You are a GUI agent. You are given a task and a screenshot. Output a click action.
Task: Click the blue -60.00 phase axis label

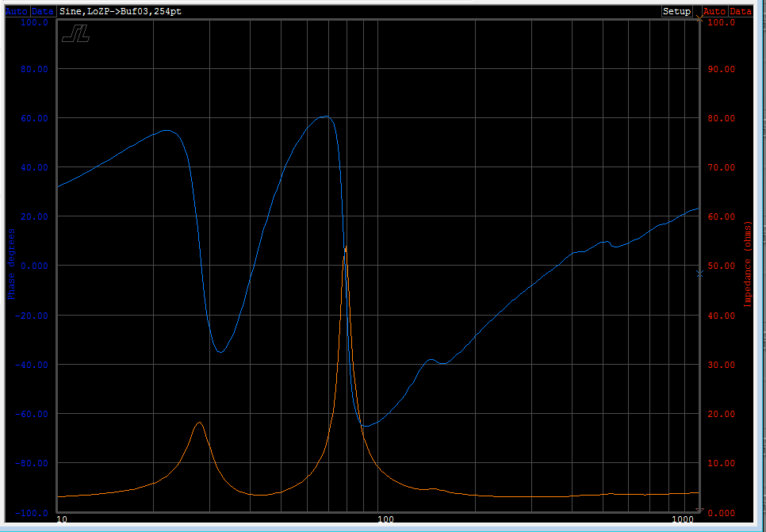(33, 414)
